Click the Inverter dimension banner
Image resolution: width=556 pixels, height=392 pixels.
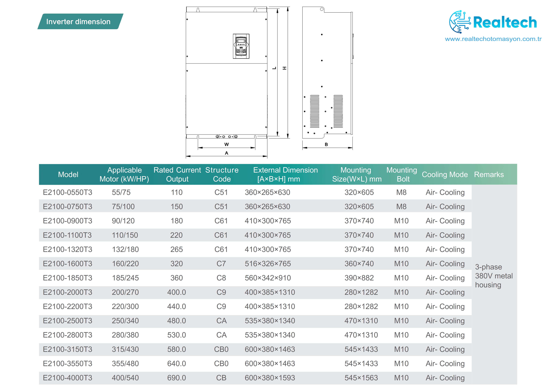point(80,22)
